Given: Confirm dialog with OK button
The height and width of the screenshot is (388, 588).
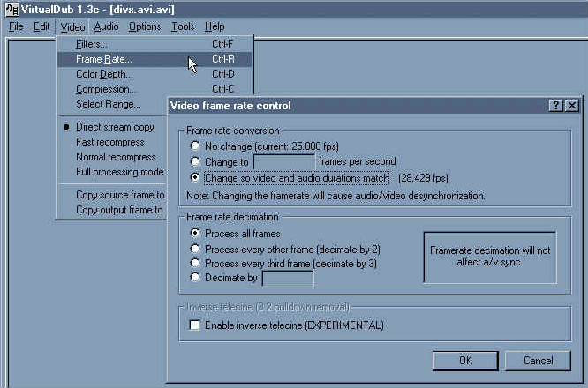Looking at the screenshot, I should (x=465, y=361).
